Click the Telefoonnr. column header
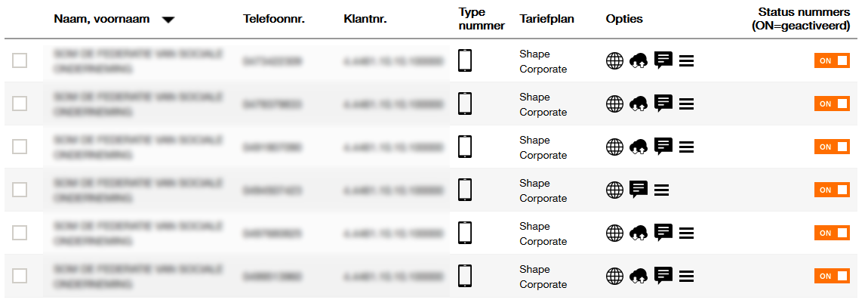This screenshot has height=300, width=868. 274,19
